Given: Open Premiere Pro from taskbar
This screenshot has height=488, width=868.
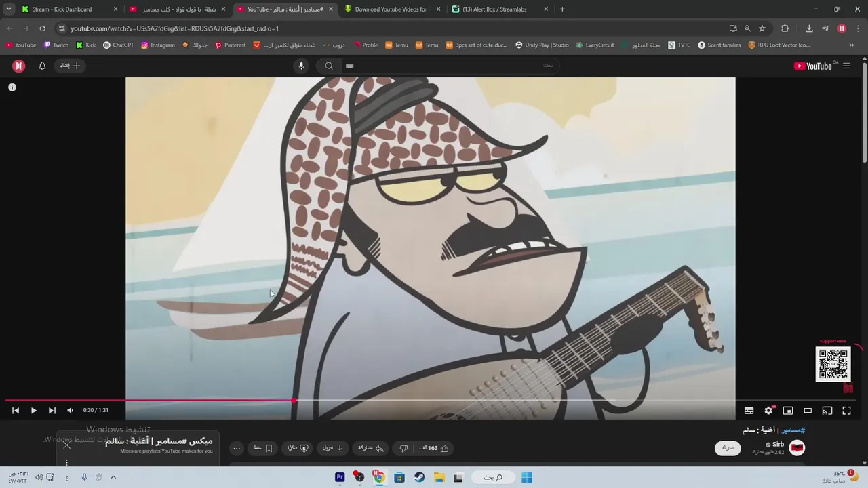Looking at the screenshot, I should [340, 477].
